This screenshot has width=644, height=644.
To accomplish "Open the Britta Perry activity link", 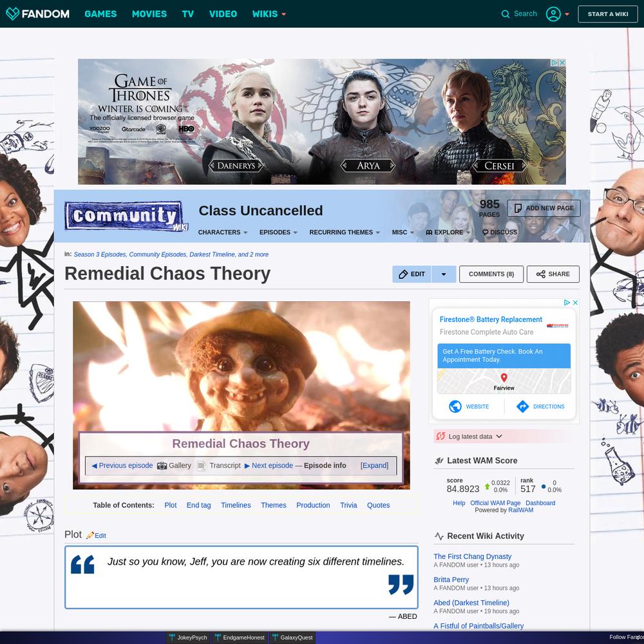I will [451, 580].
